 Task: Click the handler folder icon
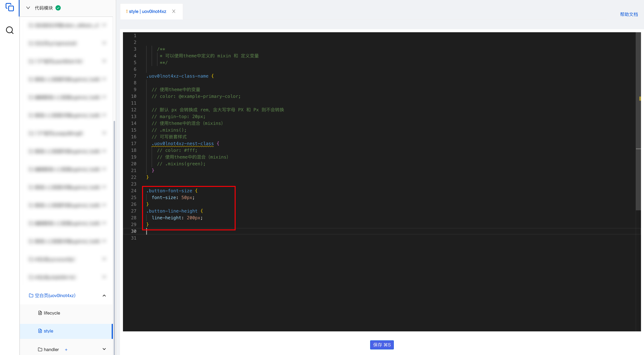[x=40, y=350]
